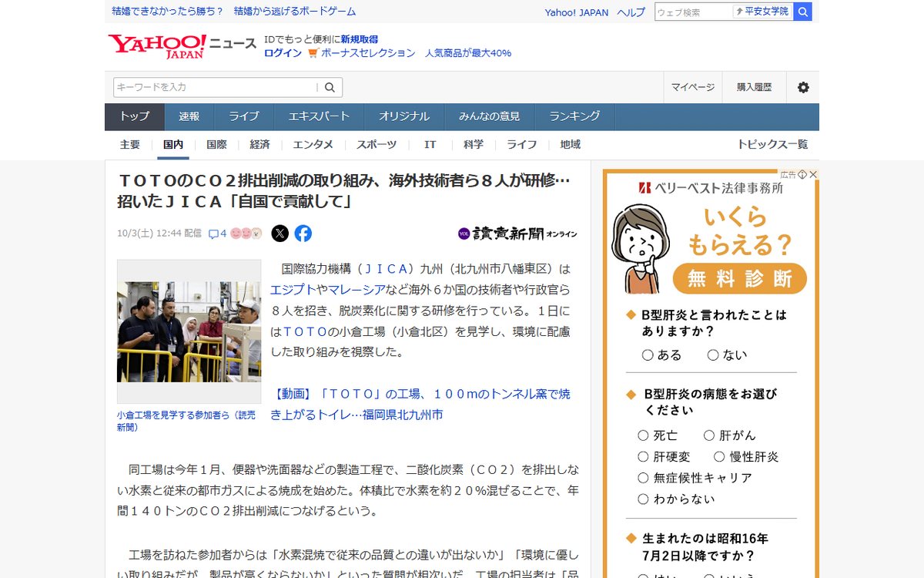This screenshot has height=578, width=924.
Task: Open comments via speech bubble count
Action: click(217, 233)
